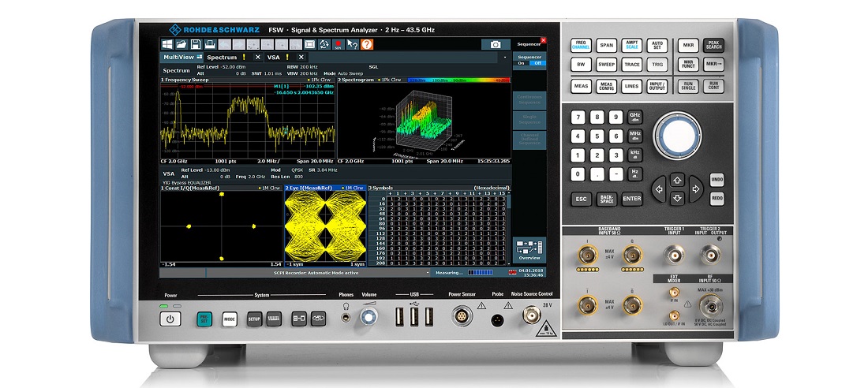The width and height of the screenshot is (868, 388).
Task: Click the Single Sequence softkey
Action: 529,120
